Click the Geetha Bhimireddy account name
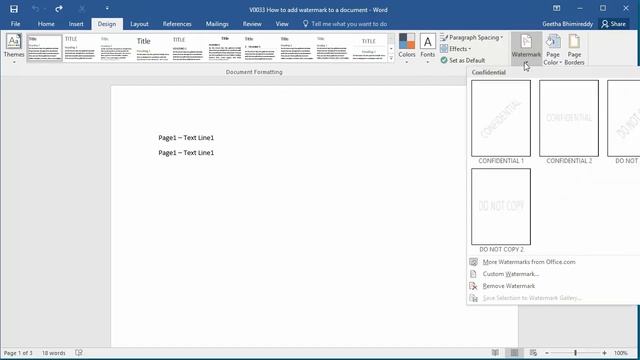Image resolution: width=640 pixels, height=360 pixels. [567, 24]
